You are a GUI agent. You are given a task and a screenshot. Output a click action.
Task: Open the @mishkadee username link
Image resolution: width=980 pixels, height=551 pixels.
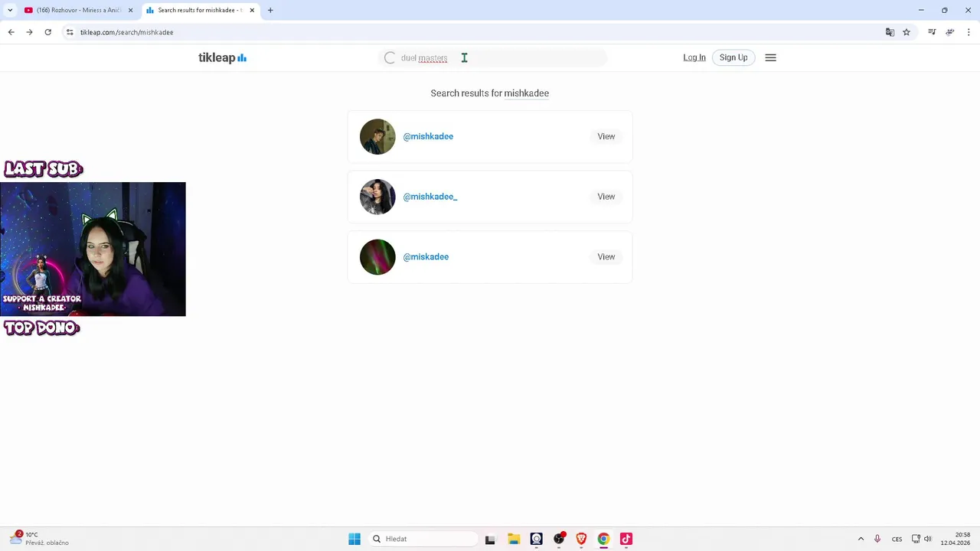(x=428, y=136)
